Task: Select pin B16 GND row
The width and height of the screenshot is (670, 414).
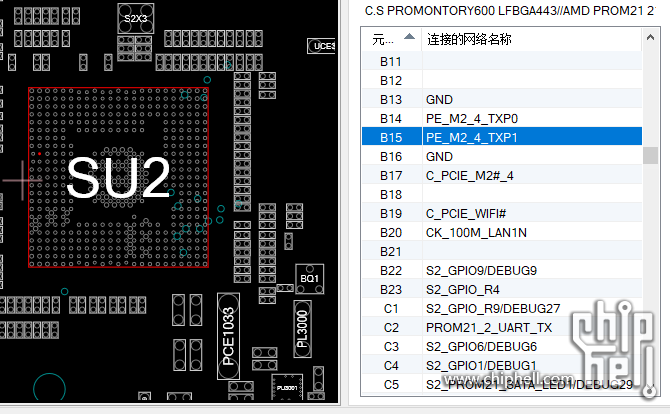Action: [x=502, y=156]
